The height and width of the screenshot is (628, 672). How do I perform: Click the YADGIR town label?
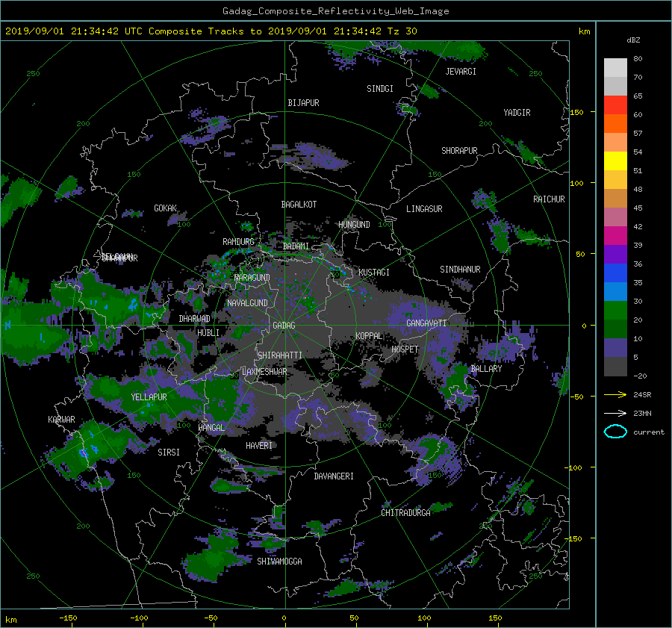pyautogui.click(x=517, y=113)
